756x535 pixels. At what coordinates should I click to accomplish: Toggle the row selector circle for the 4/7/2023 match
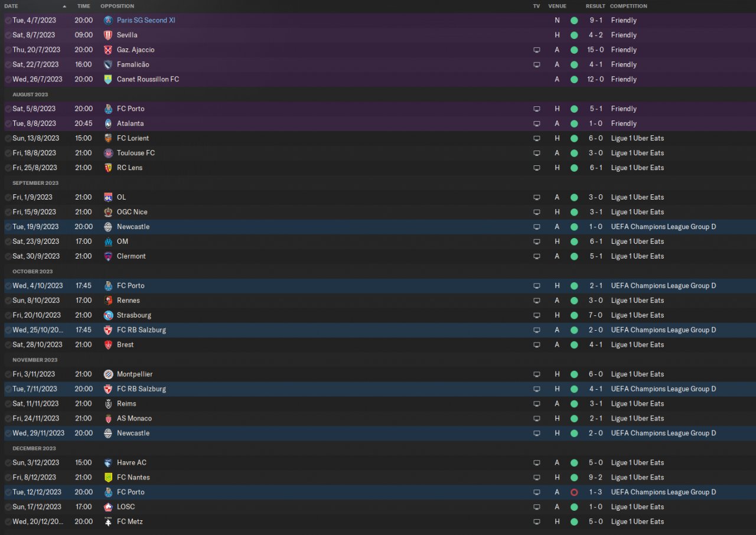point(8,20)
